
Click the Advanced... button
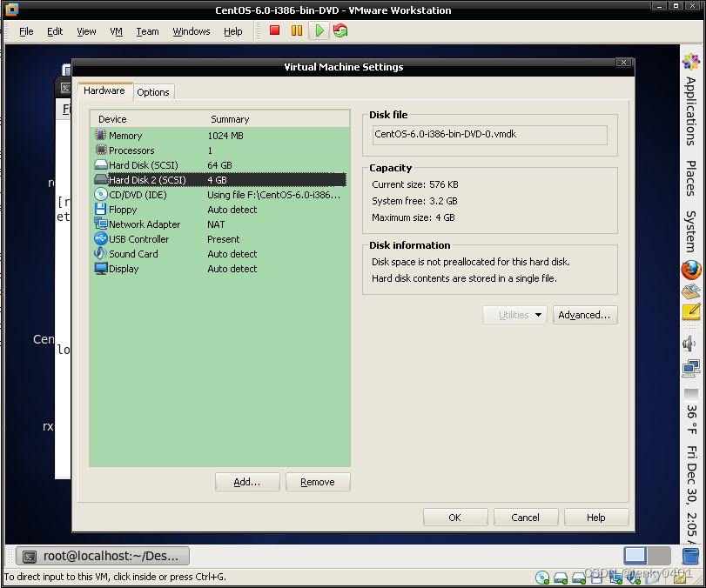coord(585,315)
